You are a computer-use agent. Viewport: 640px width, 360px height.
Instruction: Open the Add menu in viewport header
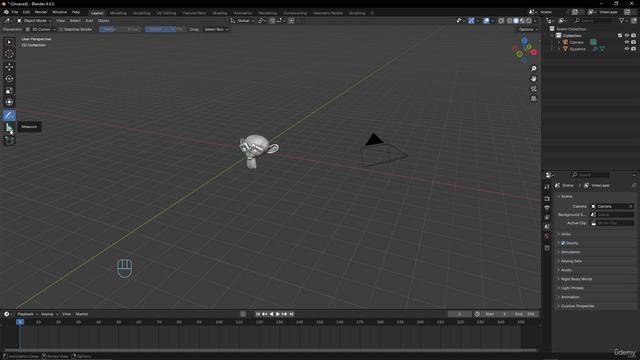(89, 20)
